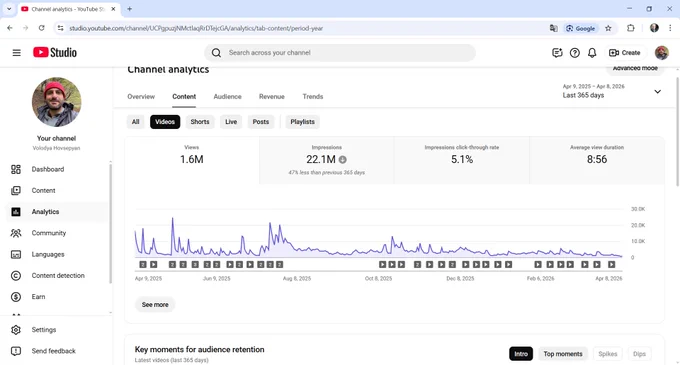
Task: Select the Playlists filter chip
Action: (302, 122)
